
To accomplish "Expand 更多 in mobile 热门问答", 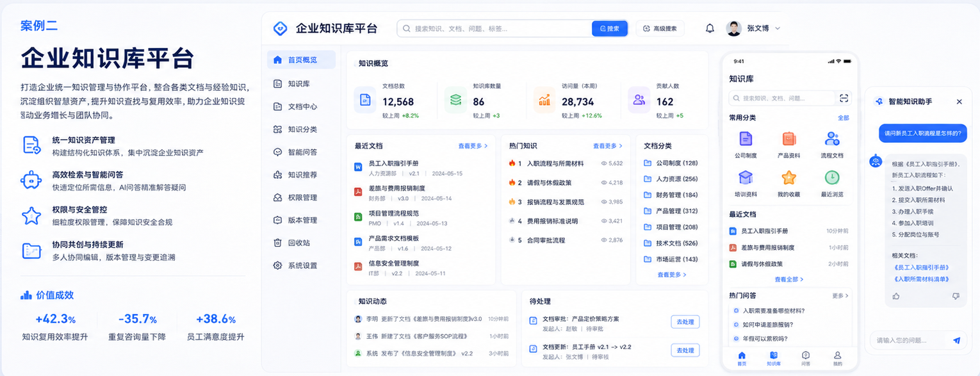I will click(x=840, y=296).
